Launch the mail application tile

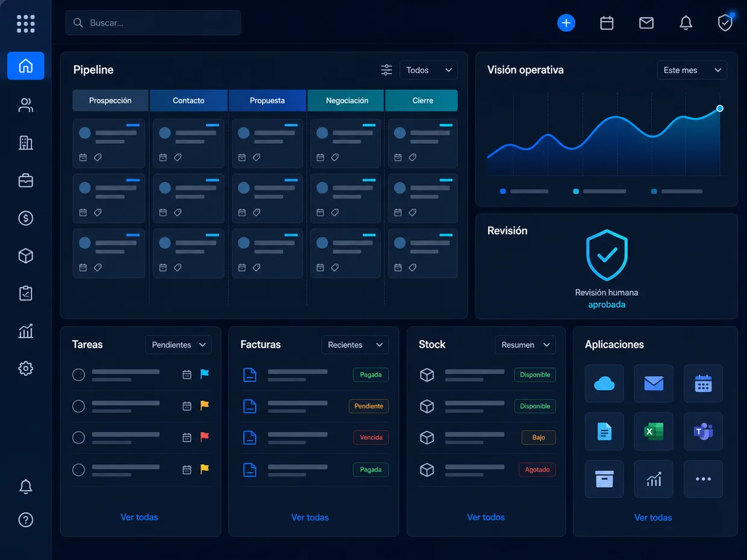pyautogui.click(x=654, y=383)
